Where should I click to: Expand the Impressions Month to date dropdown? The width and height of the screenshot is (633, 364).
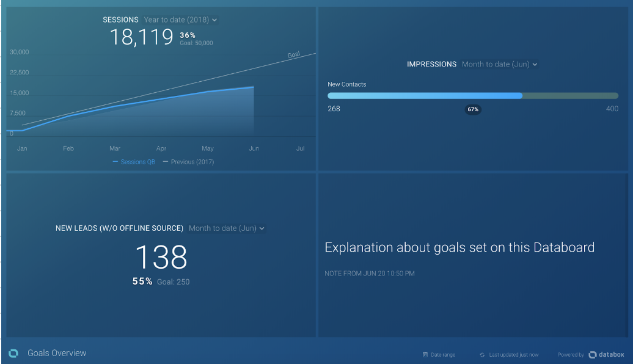tap(499, 64)
